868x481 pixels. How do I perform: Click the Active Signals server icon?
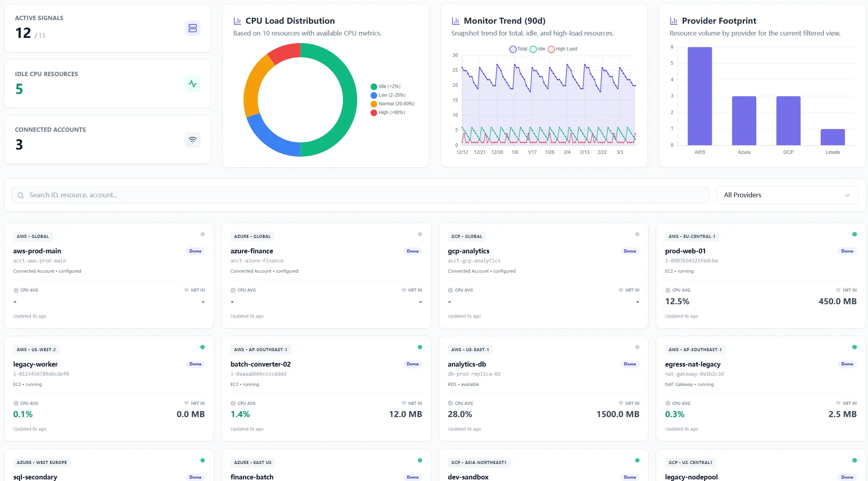pyautogui.click(x=193, y=28)
